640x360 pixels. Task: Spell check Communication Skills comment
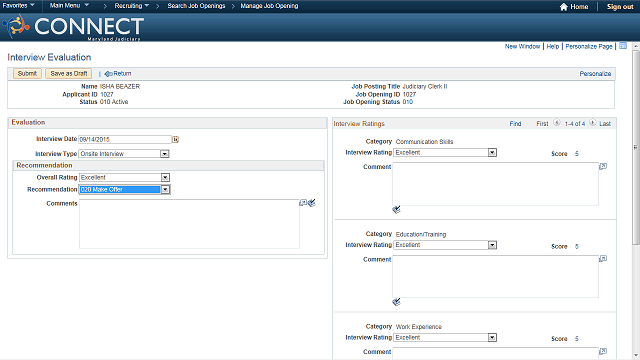396,209
